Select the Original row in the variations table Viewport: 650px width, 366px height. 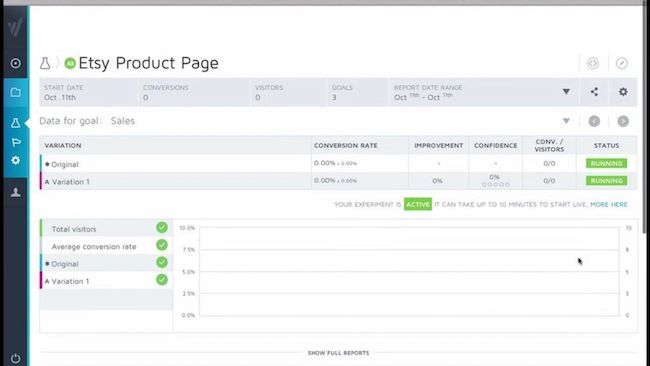tap(338, 164)
